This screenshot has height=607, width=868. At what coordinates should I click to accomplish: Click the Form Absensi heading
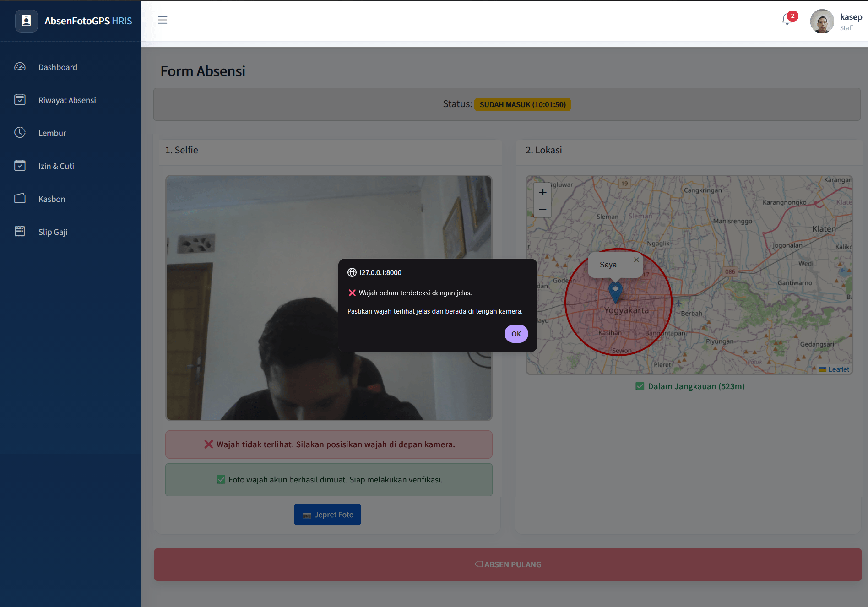pyautogui.click(x=203, y=71)
